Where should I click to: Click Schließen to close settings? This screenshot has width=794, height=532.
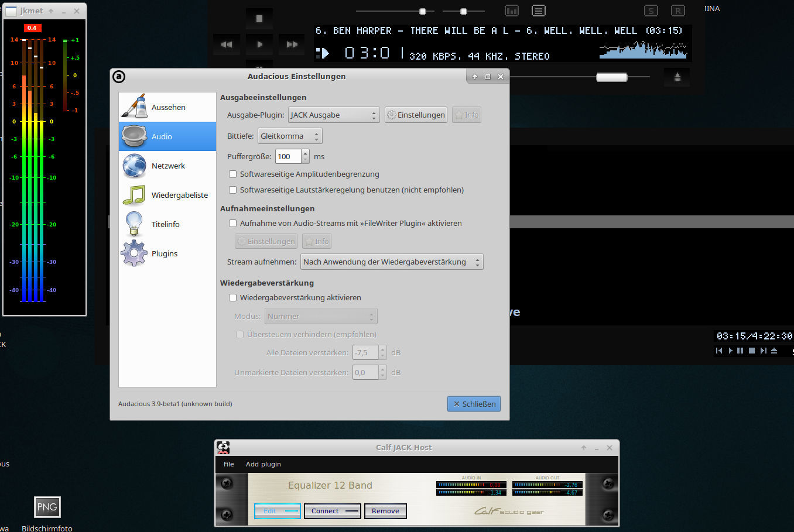point(474,404)
